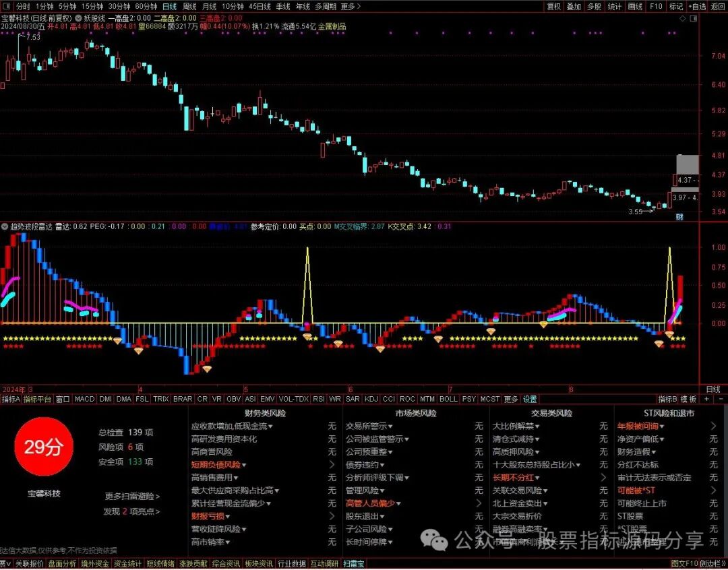The image size is (728, 570).
Task: Click 设置 in indicator bar
Action: (x=530, y=399)
